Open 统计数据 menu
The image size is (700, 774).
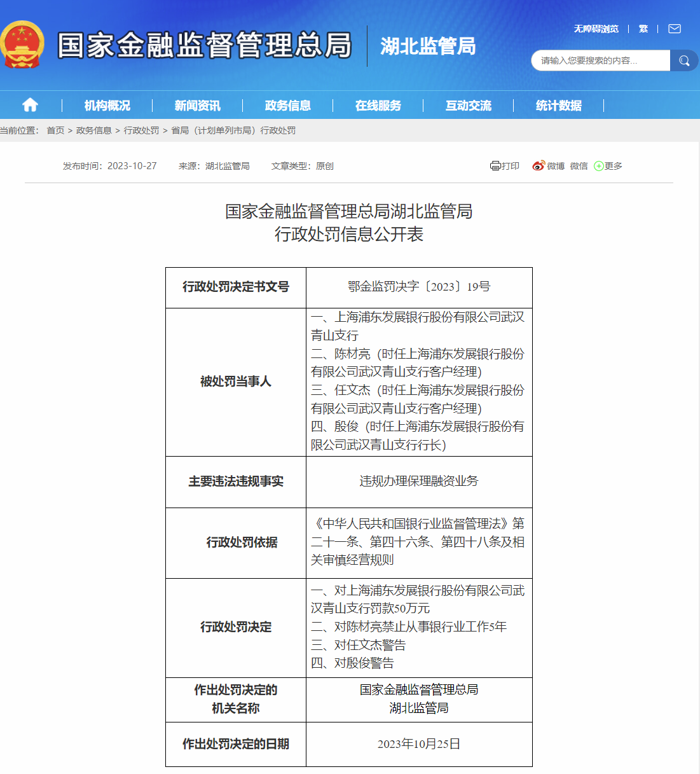559,106
